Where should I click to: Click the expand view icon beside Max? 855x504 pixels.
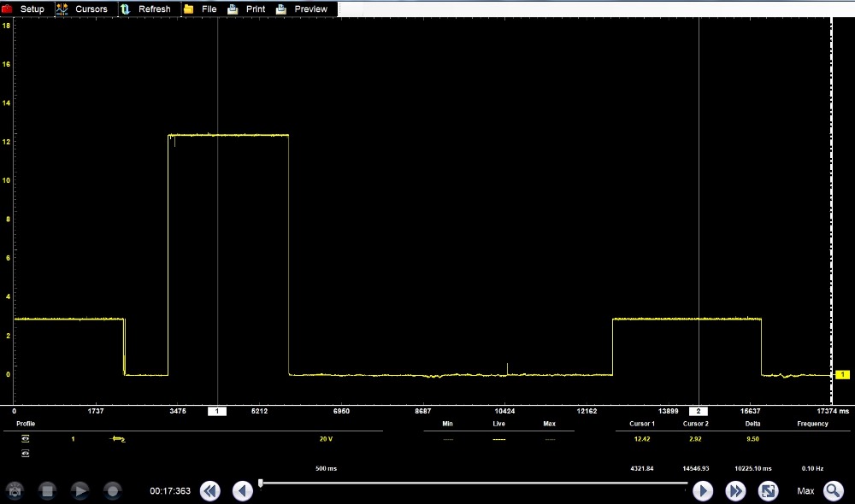[x=768, y=490]
